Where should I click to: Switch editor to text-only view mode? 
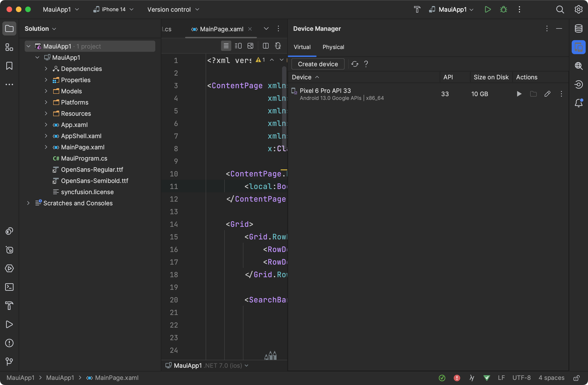point(226,46)
